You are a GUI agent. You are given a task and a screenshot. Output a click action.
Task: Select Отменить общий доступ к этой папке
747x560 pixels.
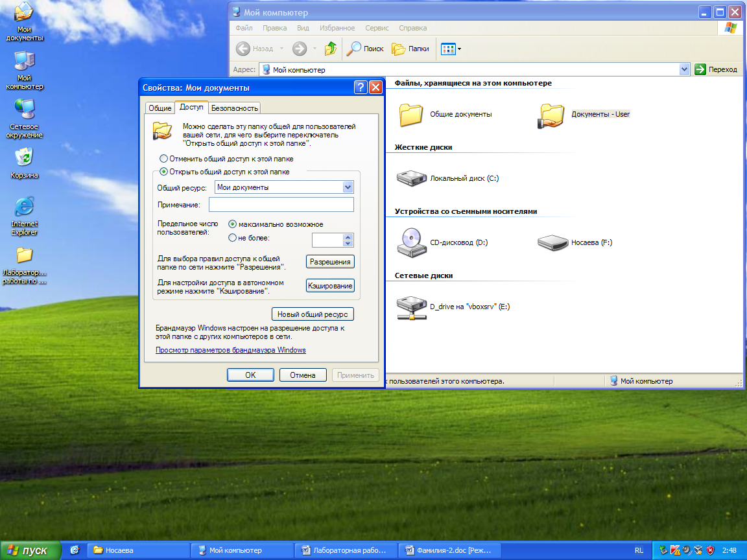pyautogui.click(x=227, y=159)
